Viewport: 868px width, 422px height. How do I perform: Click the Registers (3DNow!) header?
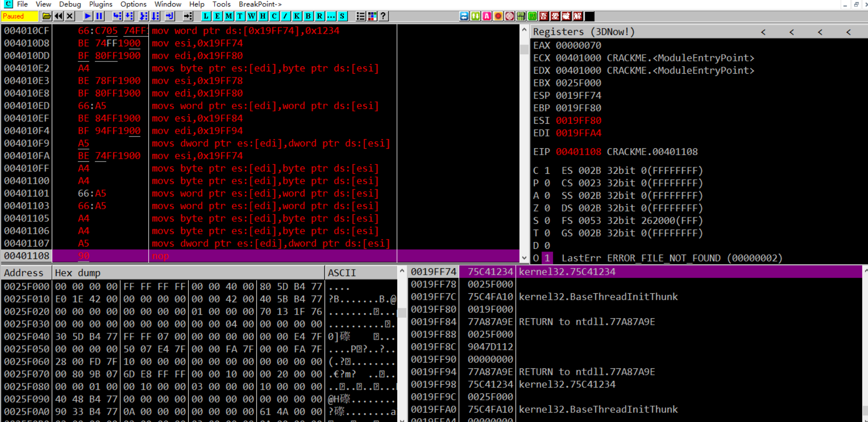click(x=584, y=32)
